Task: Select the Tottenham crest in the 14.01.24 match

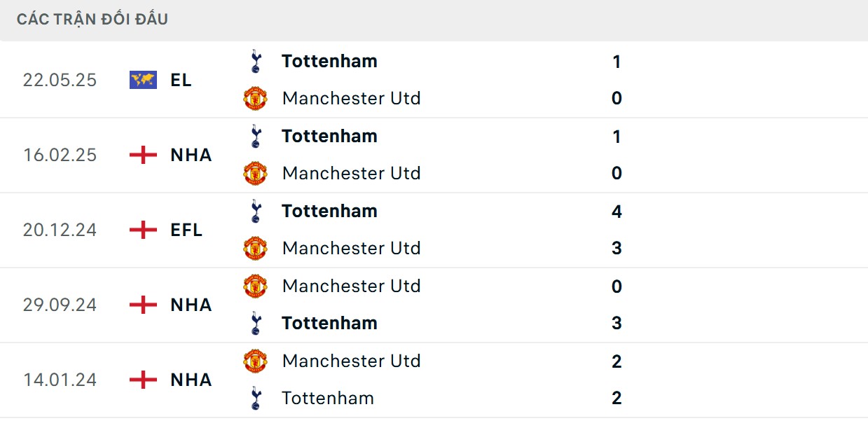Action: 255,398
